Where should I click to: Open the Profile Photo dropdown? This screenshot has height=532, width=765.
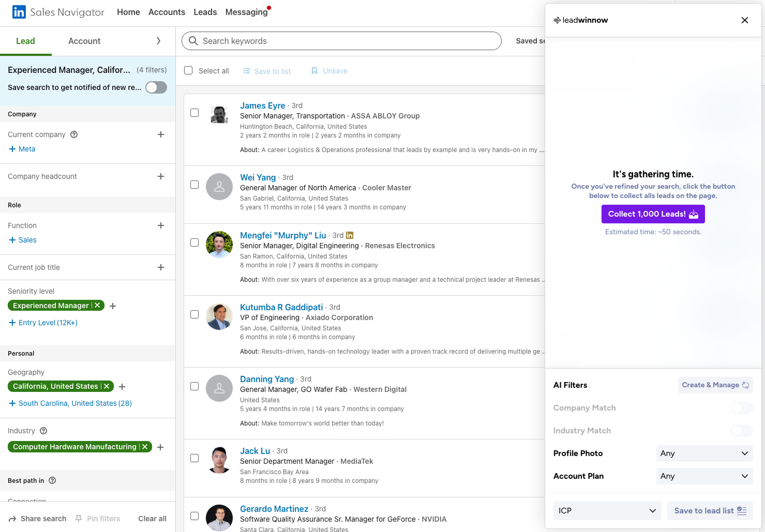coord(704,453)
